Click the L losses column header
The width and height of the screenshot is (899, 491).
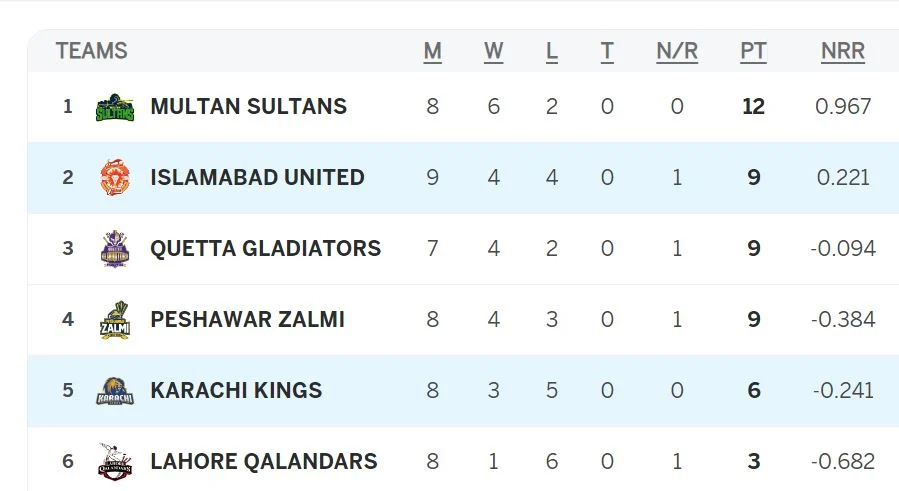click(x=552, y=51)
